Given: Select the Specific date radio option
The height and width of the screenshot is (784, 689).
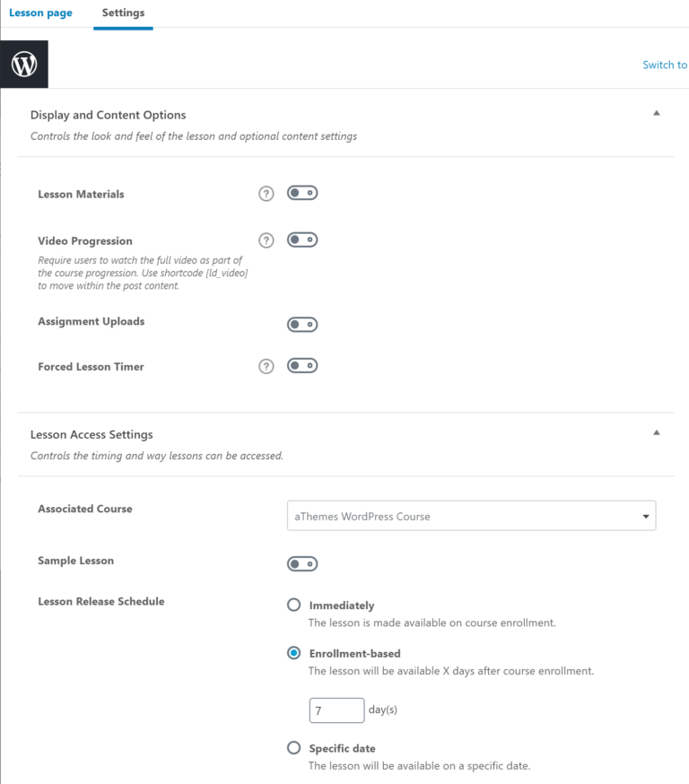Looking at the screenshot, I should pyautogui.click(x=293, y=747).
